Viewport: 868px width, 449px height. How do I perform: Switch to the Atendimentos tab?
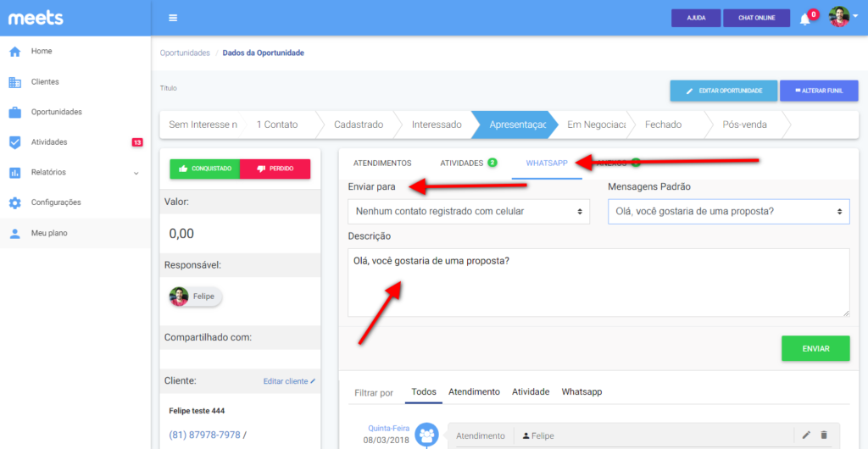click(381, 163)
